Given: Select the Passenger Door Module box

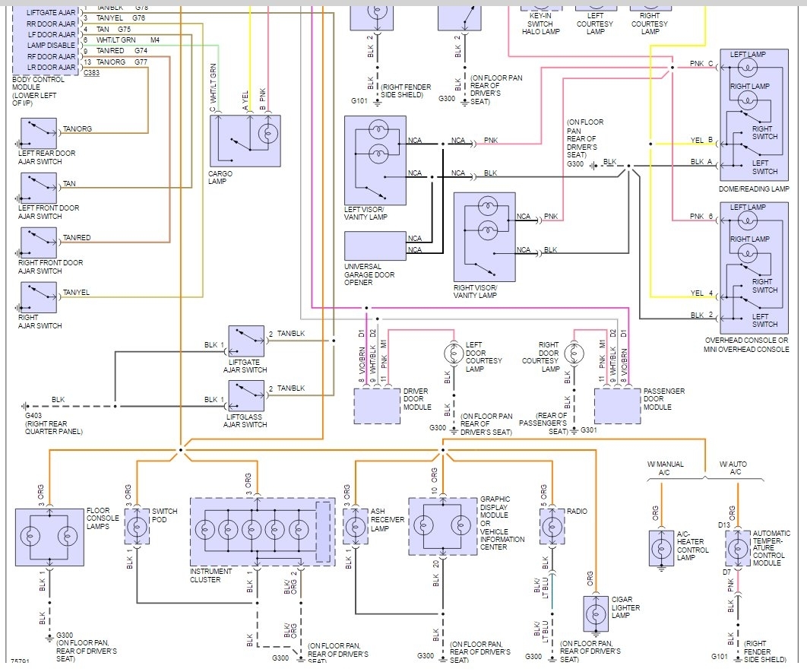Looking at the screenshot, I should (x=617, y=406).
